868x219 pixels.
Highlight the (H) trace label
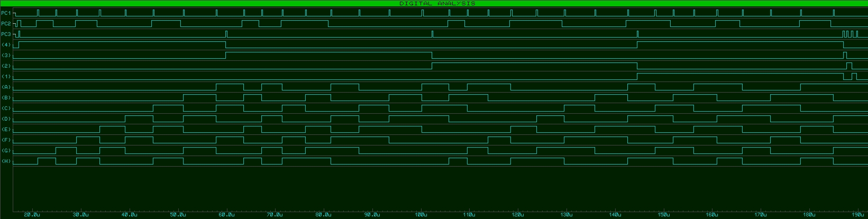(6, 161)
